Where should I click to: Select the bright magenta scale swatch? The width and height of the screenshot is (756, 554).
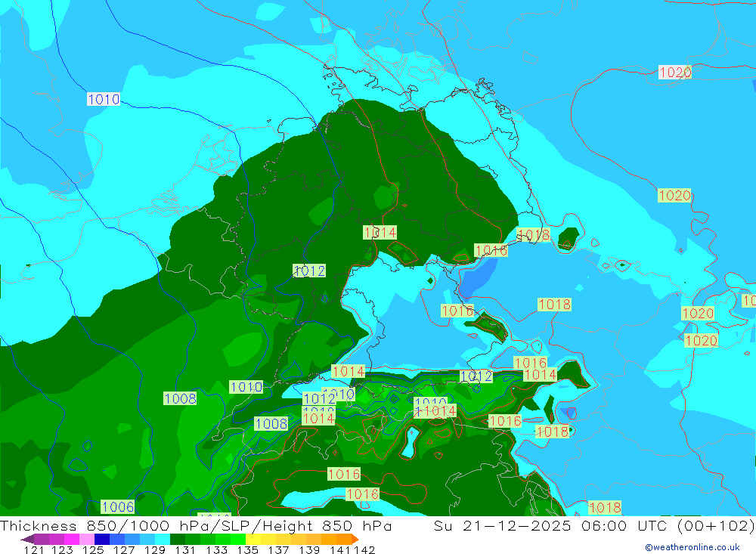(x=72, y=539)
